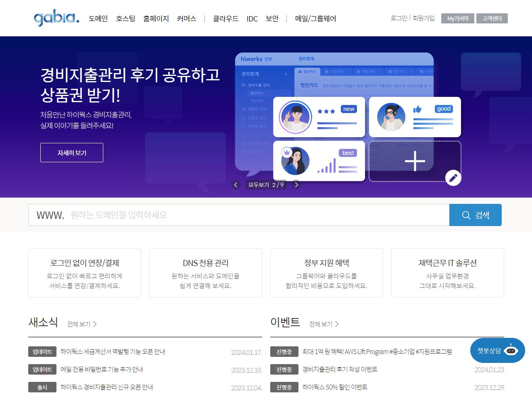Open 메일 전용 비밀번호 기능 추가 안내
Image resolution: width=532 pixels, height=396 pixels.
pyautogui.click(x=102, y=369)
